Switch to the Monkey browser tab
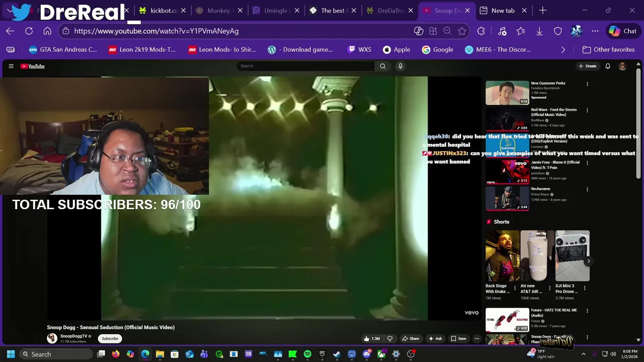Image resolution: width=644 pixels, height=362 pixels. [219, 11]
